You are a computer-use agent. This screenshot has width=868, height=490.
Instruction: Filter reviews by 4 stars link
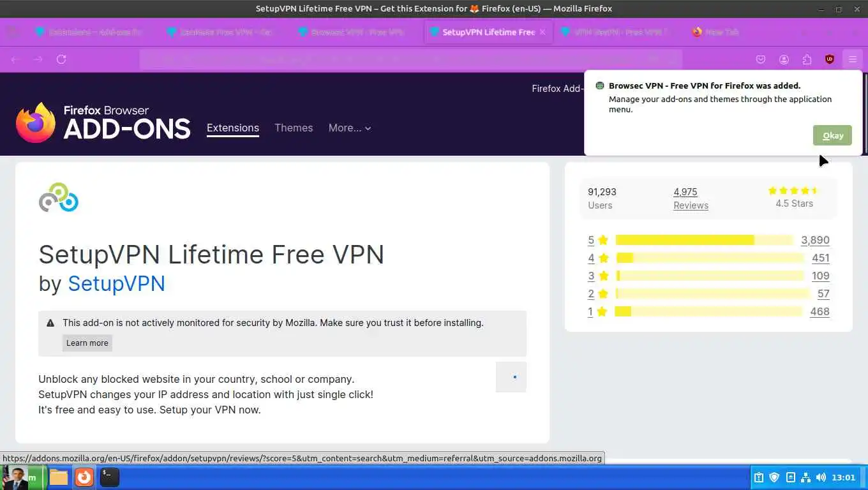(591, 258)
